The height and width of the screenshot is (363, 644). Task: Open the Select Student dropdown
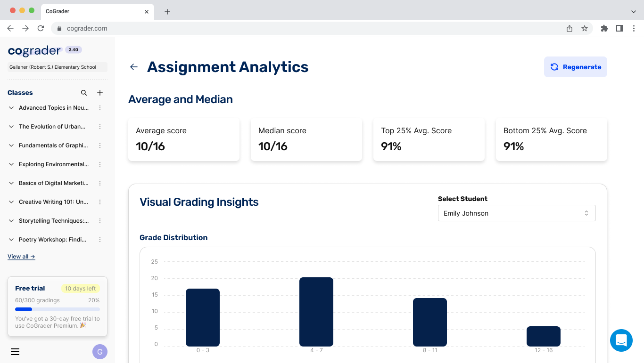pos(516,213)
